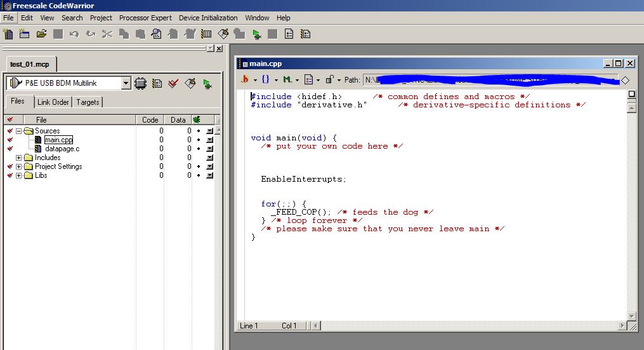The image size is (644, 350).
Task: Click the editor vertical scrollbar down arrow
Action: 632,316
